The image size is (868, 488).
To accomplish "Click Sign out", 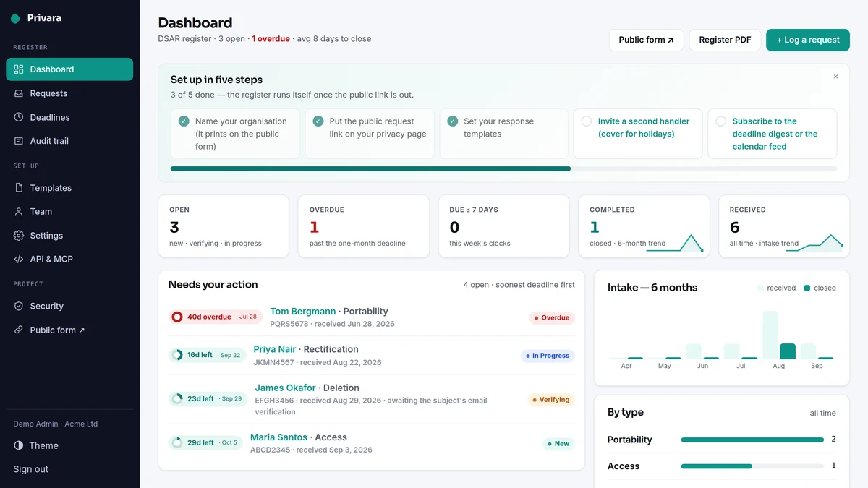I will click(31, 469).
